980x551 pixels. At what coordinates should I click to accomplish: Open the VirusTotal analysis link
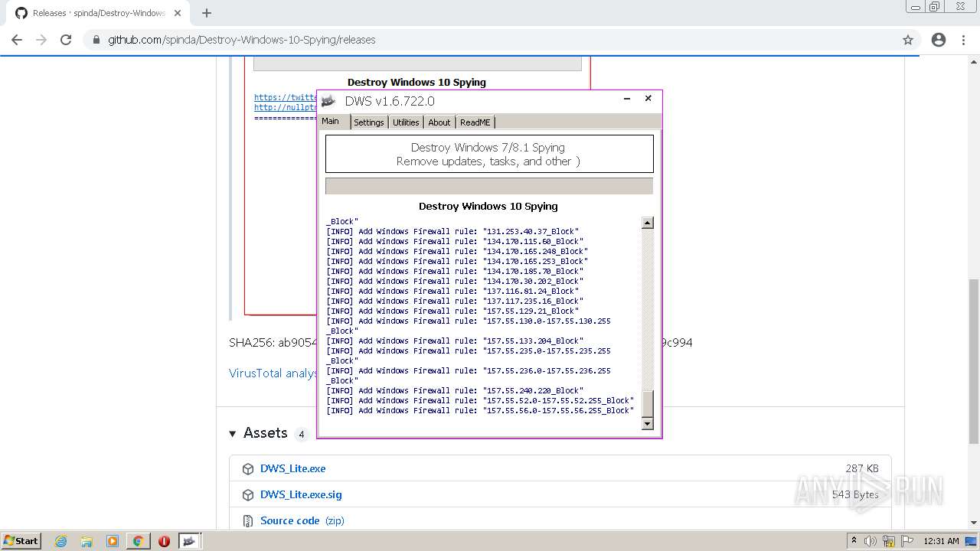click(273, 373)
